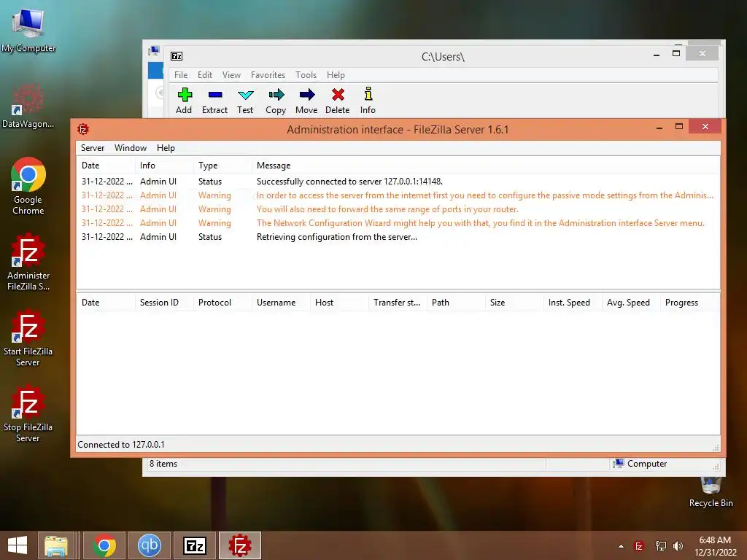Select the DataWagon desktop shortcut

(28, 105)
